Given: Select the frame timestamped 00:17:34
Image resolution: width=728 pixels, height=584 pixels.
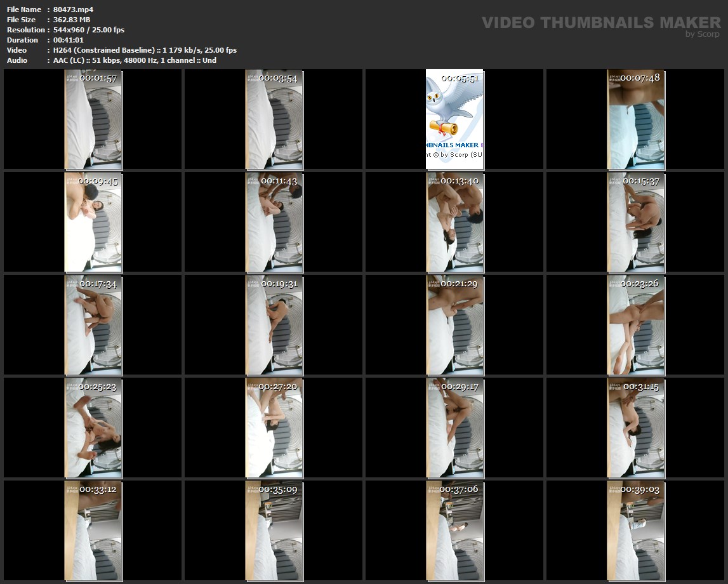Looking at the screenshot, I should tap(93, 325).
